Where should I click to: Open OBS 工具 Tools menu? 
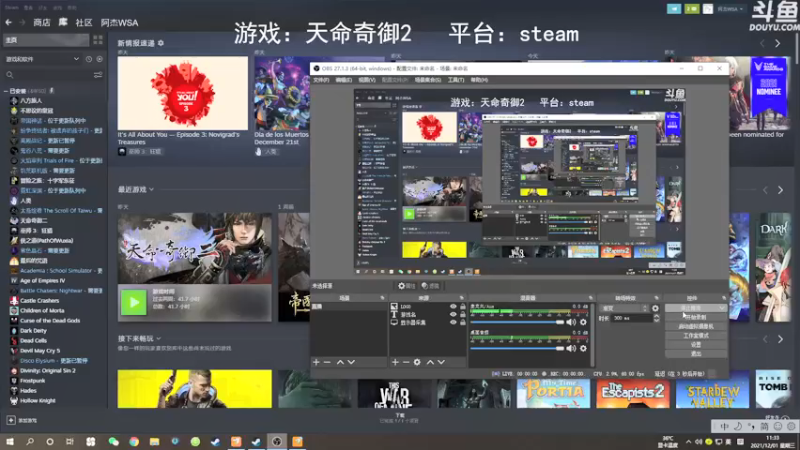(456, 80)
